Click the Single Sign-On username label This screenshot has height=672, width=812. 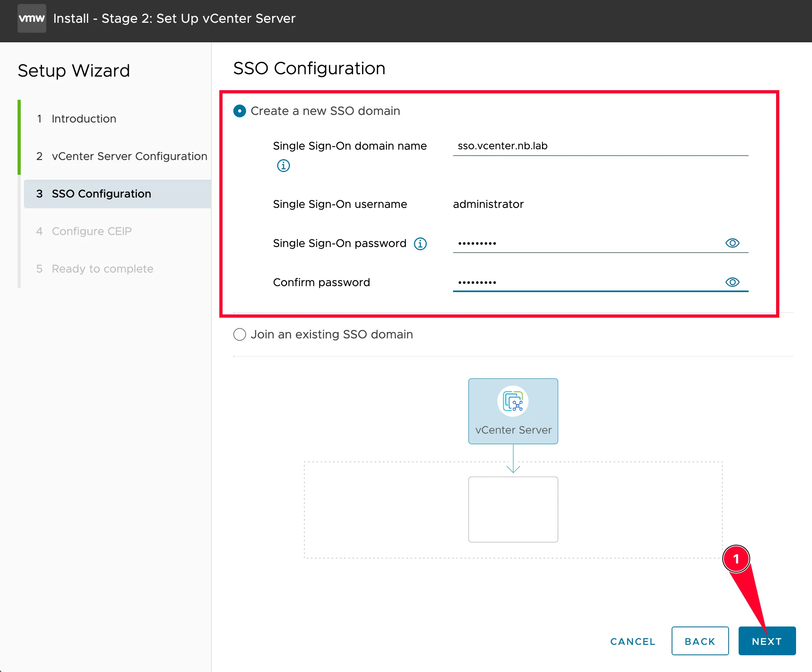[x=340, y=204]
